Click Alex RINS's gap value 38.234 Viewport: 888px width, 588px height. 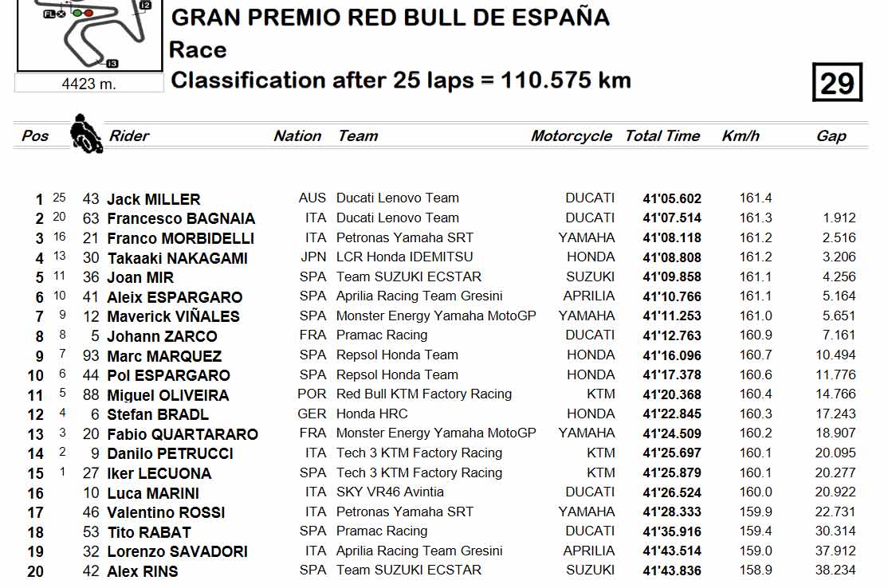tap(835, 570)
